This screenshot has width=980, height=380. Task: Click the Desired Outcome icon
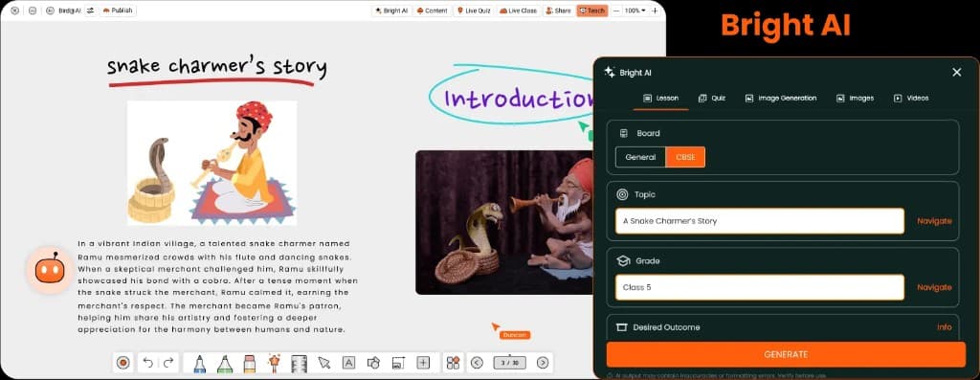pos(621,327)
